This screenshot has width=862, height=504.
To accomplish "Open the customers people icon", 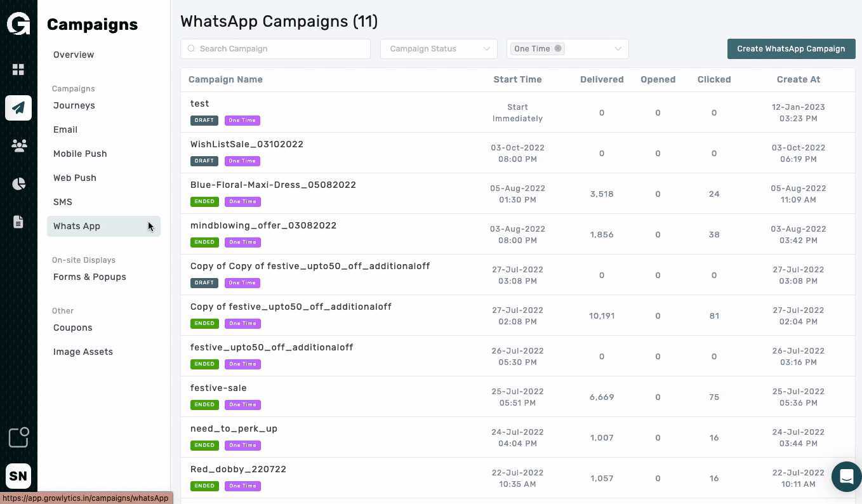I will pos(18,146).
